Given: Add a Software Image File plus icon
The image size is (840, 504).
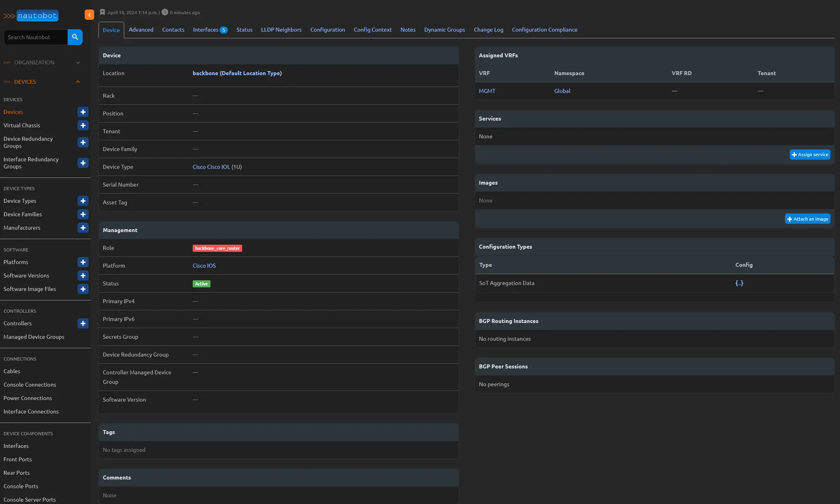Looking at the screenshot, I should [x=83, y=289].
